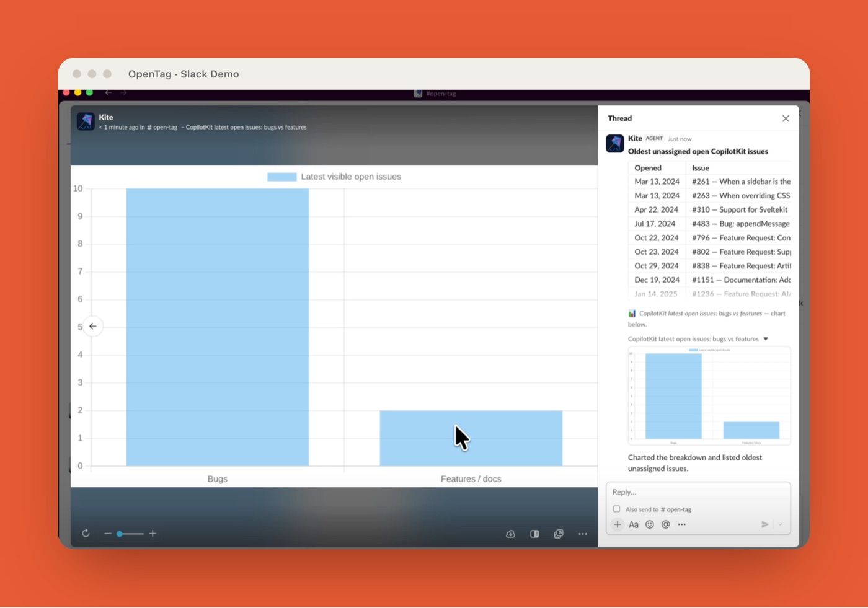Viewport: 868px width, 608px height.
Task: Select the #838 Feature Request row
Action: tap(710, 266)
